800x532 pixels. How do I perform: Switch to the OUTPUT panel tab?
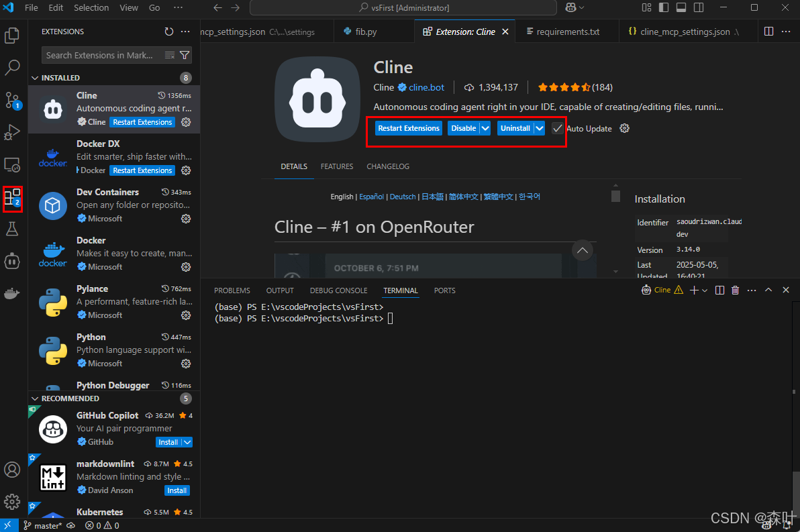[280, 290]
